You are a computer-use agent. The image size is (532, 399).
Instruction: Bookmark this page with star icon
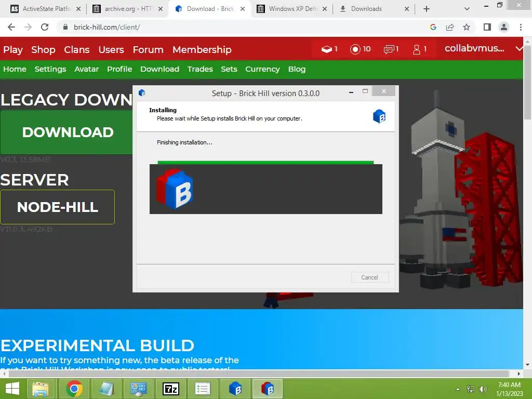(x=467, y=27)
